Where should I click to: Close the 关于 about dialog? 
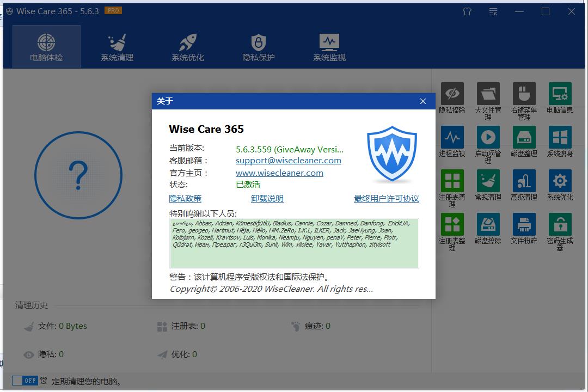[x=423, y=101]
